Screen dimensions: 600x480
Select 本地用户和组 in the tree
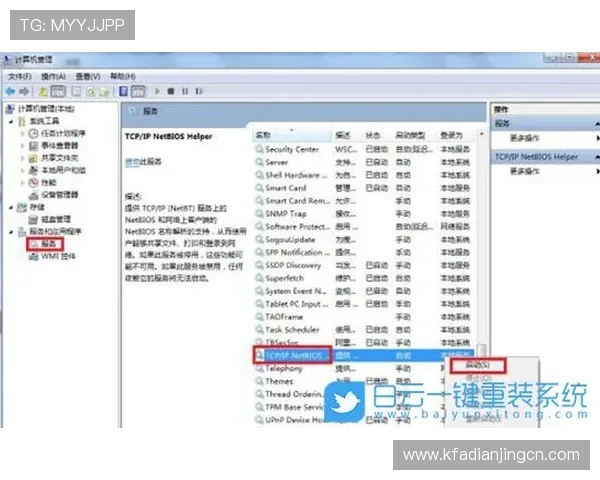click(x=63, y=170)
